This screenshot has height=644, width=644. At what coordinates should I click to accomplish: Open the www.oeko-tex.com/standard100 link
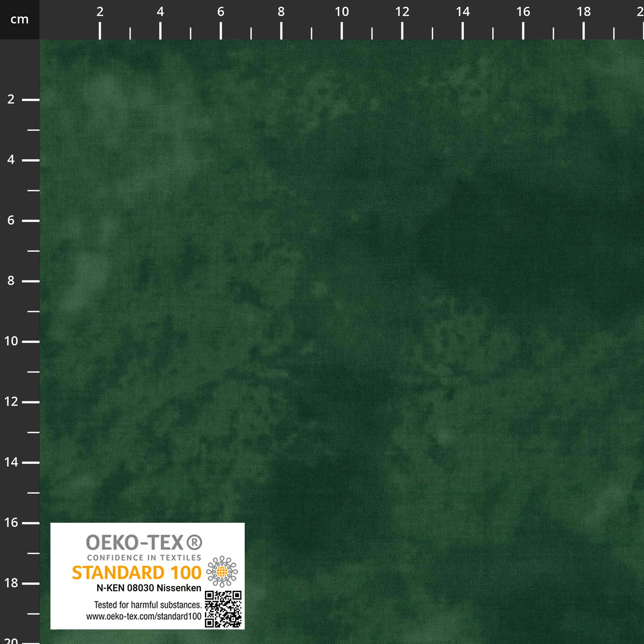click(144, 617)
